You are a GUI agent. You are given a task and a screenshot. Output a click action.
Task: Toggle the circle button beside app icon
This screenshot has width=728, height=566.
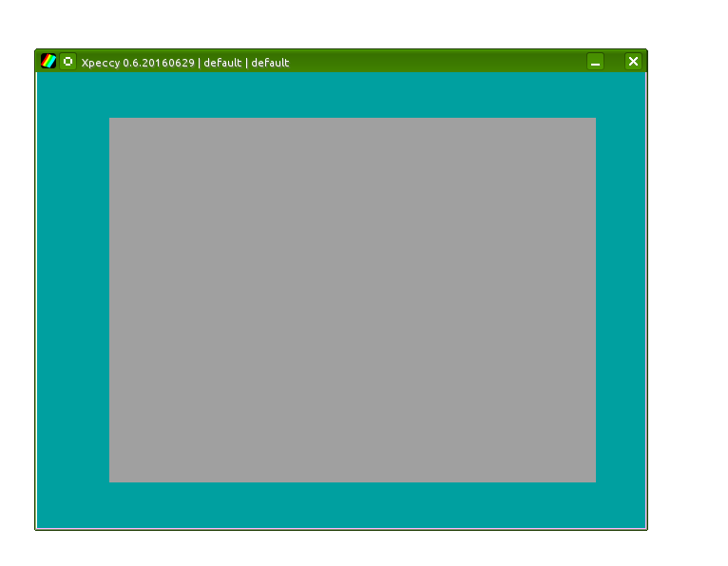tap(67, 62)
